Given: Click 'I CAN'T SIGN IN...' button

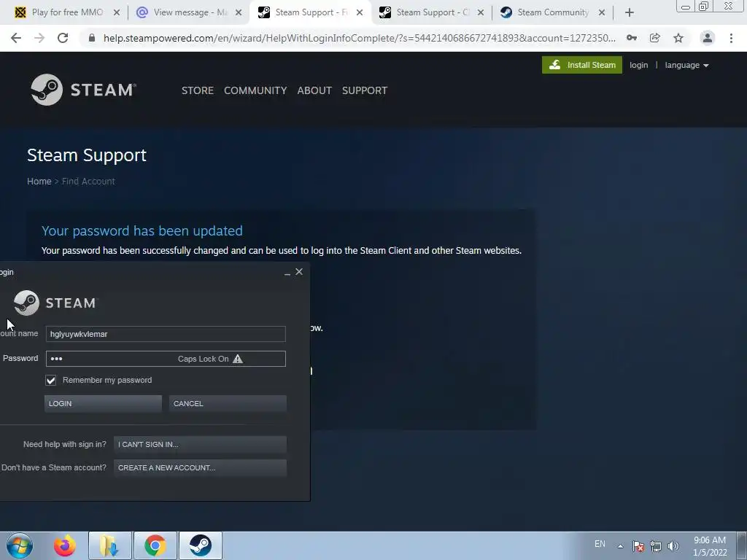Looking at the screenshot, I should pos(200,444).
